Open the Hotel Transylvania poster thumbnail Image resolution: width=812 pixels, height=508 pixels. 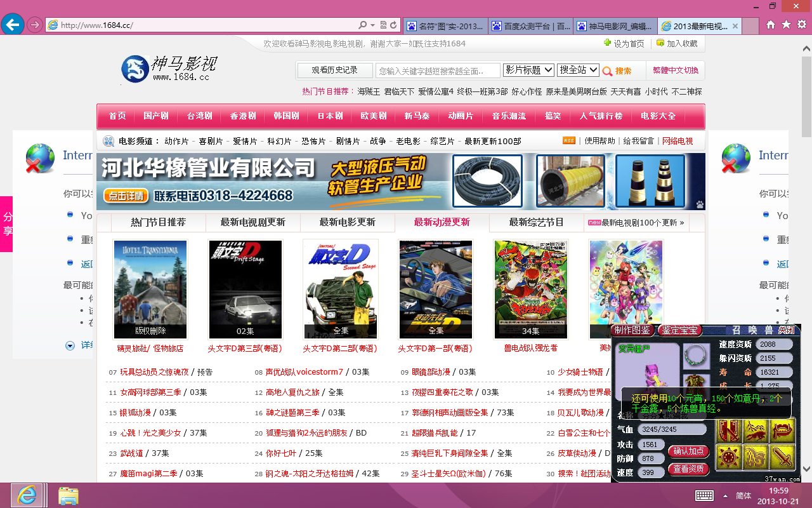tap(150, 290)
